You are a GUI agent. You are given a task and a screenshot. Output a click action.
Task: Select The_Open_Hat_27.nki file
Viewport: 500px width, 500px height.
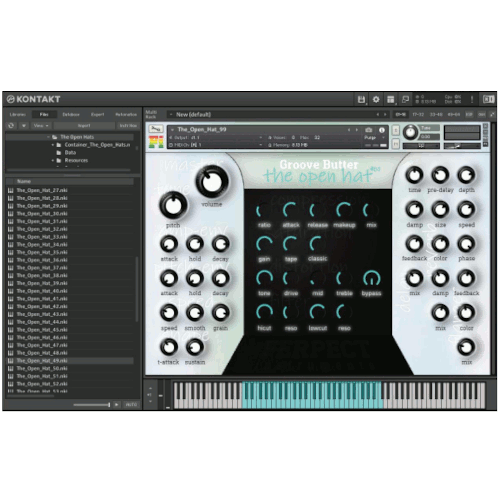(70, 190)
